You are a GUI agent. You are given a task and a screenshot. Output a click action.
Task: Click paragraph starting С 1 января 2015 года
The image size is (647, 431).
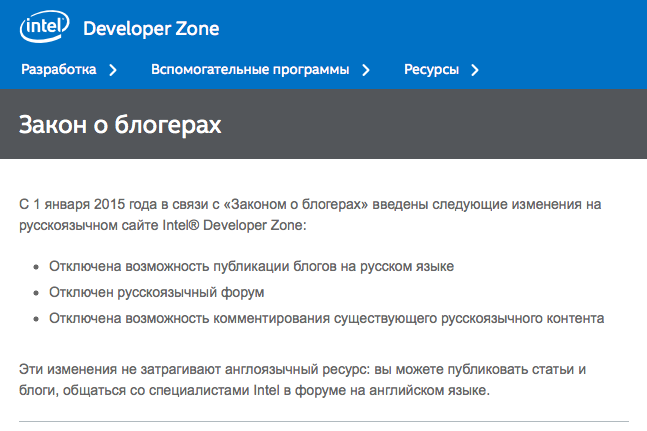pyautogui.click(x=310, y=214)
